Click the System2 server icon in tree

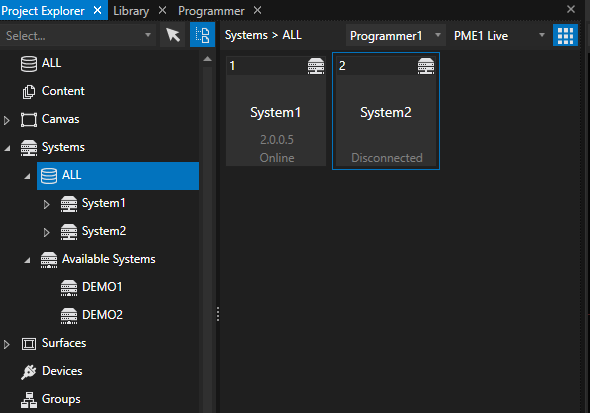69,232
